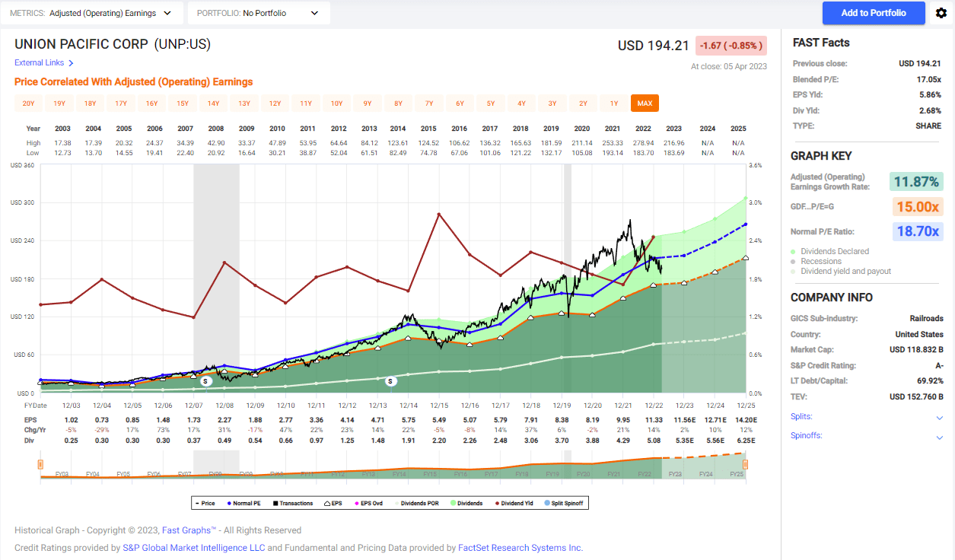Click the S split marker near 12/07

(205, 380)
